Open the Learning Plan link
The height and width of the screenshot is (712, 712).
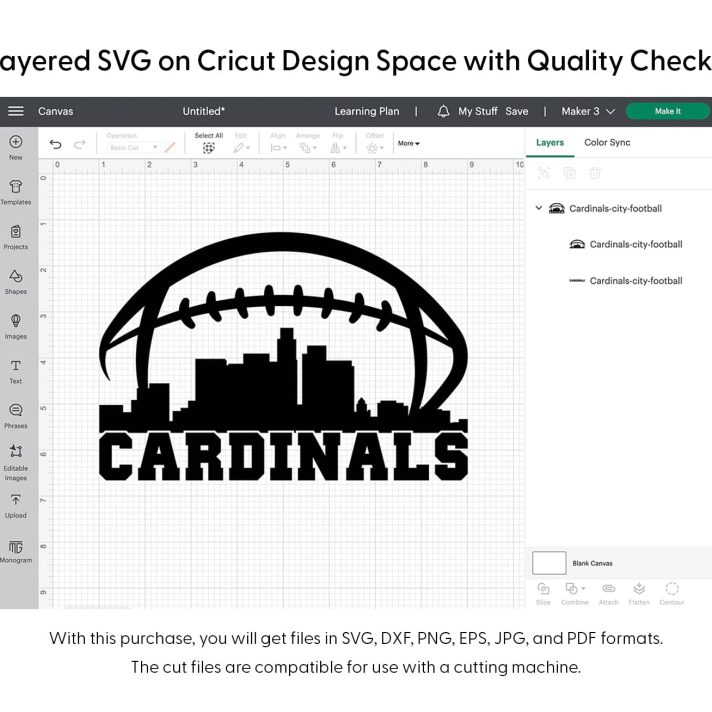pyautogui.click(x=367, y=111)
